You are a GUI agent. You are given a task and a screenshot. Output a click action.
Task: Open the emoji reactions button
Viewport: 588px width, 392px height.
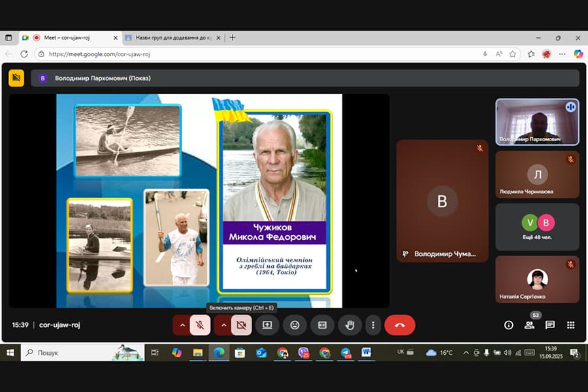click(295, 325)
